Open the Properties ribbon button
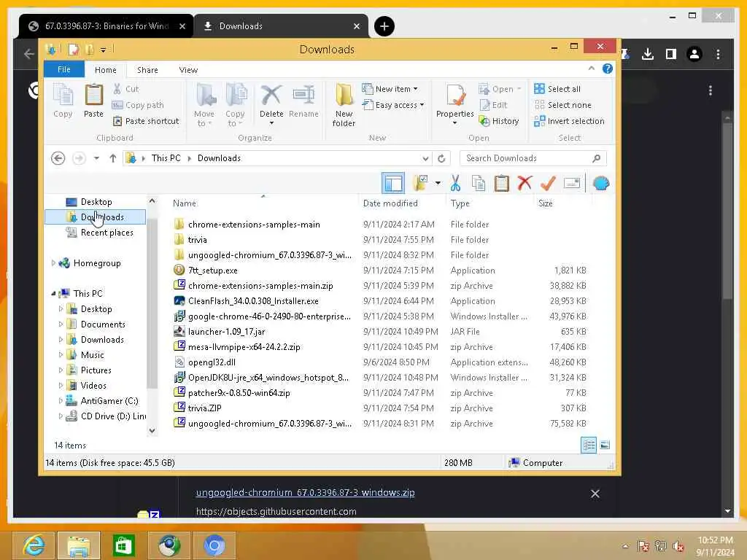This screenshot has height=560, width=747. tap(455, 105)
